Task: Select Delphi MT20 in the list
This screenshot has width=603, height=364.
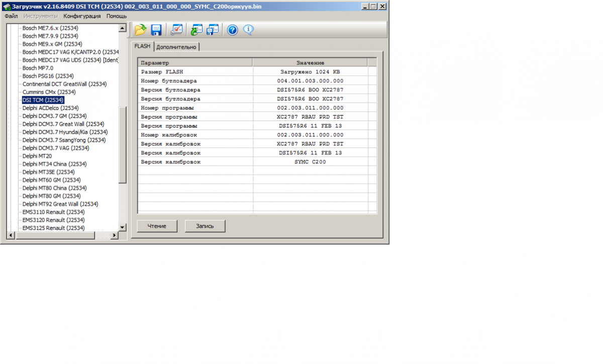Action: point(37,156)
